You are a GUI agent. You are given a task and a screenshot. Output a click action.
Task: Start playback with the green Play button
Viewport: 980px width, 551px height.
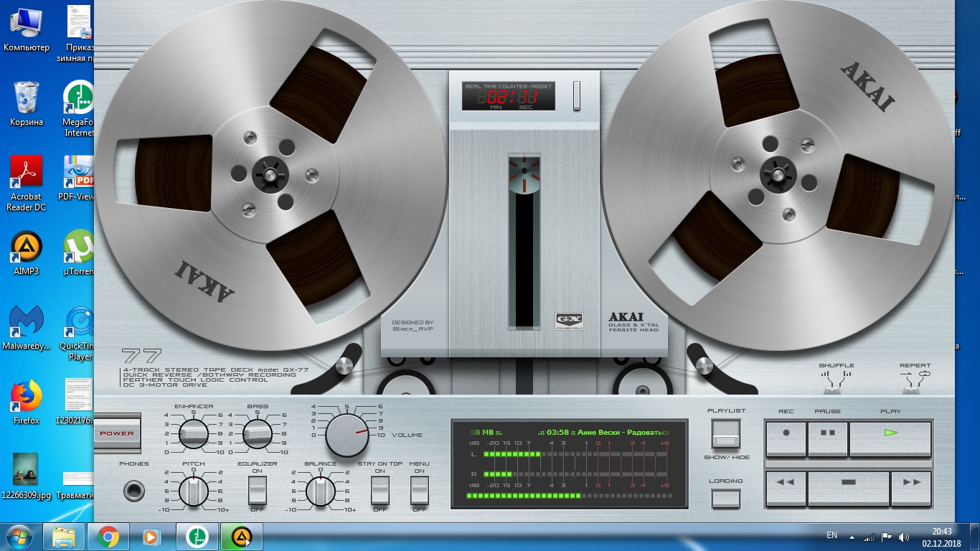coord(890,438)
